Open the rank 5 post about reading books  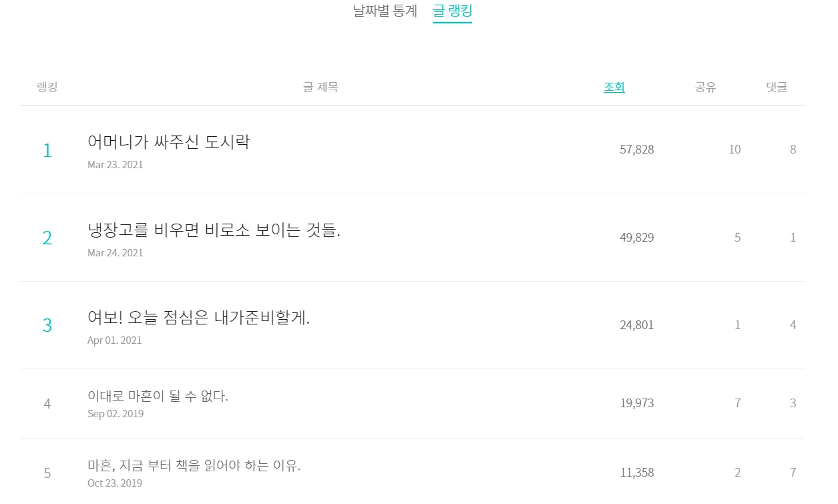(194, 465)
